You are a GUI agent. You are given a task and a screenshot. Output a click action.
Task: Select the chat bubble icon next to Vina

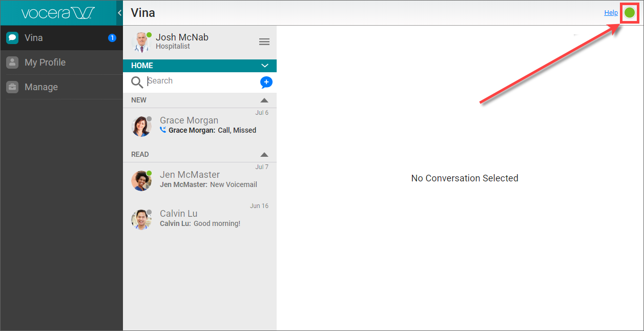pyautogui.click(x=12, y=37)
